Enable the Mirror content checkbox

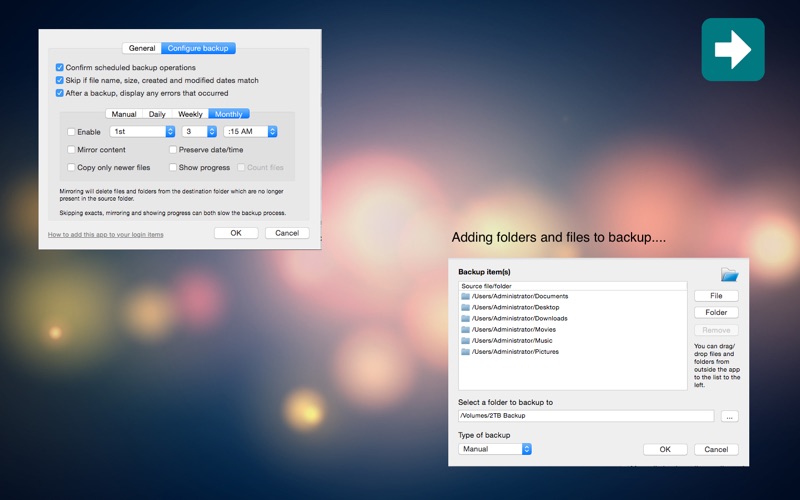click(71, 150)
